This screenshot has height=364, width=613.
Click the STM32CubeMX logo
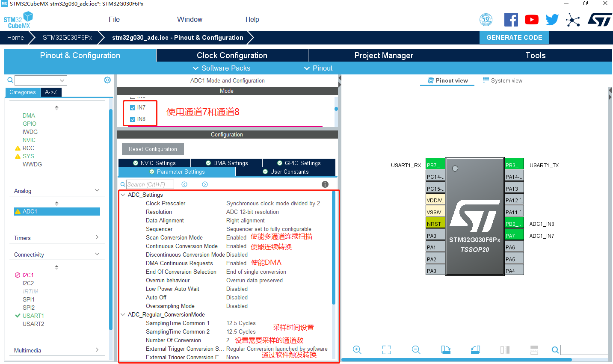tap(18, 20)
